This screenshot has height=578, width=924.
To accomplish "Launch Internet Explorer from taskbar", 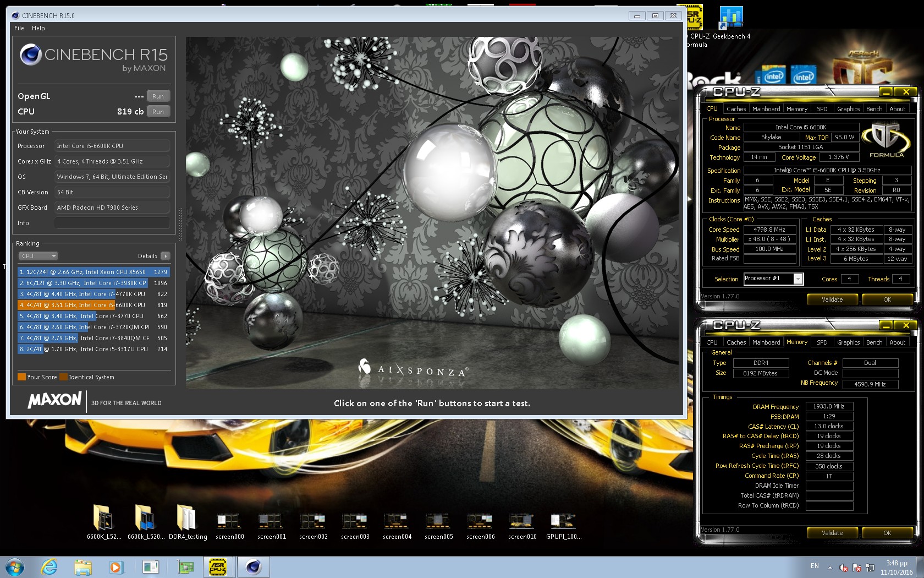I will (x=49, y=567).
